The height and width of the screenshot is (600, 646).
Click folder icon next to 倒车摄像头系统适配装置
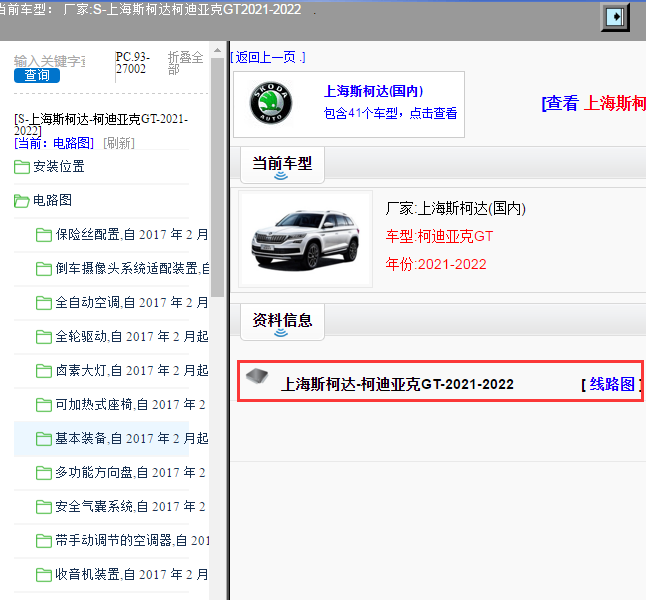click(44, 269)
